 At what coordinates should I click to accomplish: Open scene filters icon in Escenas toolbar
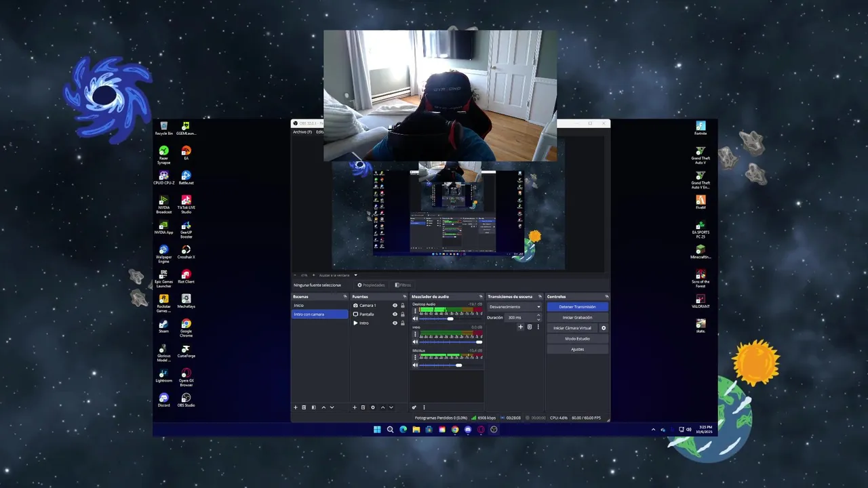(313, 407)
